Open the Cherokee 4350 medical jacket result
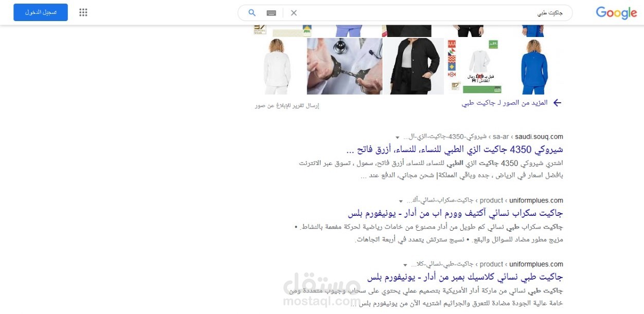Viewport: 644px width, 314px height. point(455,150)
